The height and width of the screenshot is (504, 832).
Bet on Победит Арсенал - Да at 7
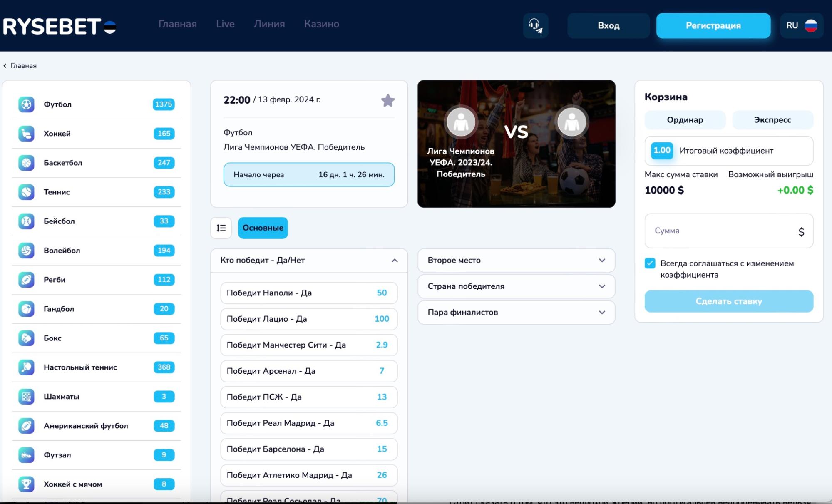309,371
